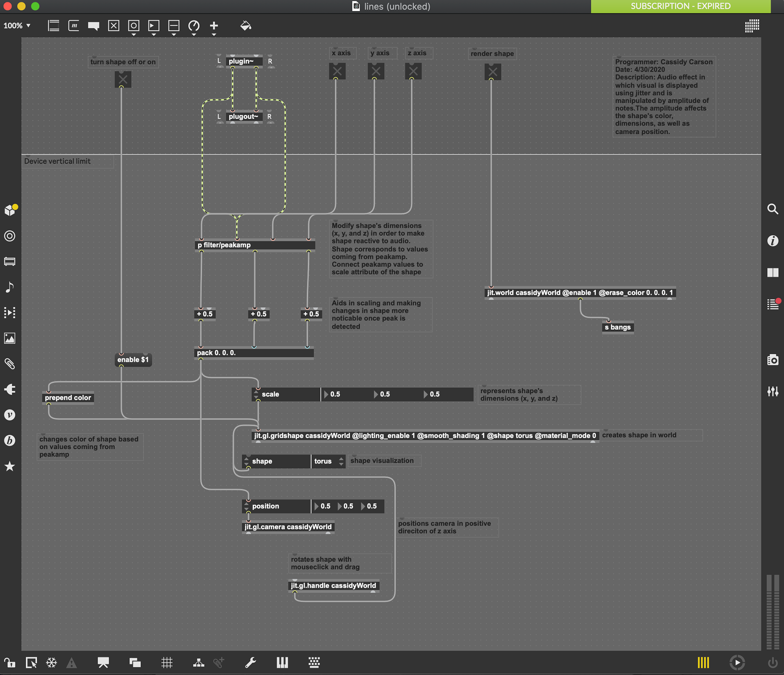Open the zoom level 100% dropdown
The height and width of the screenshot is (675, 784).
17,26
